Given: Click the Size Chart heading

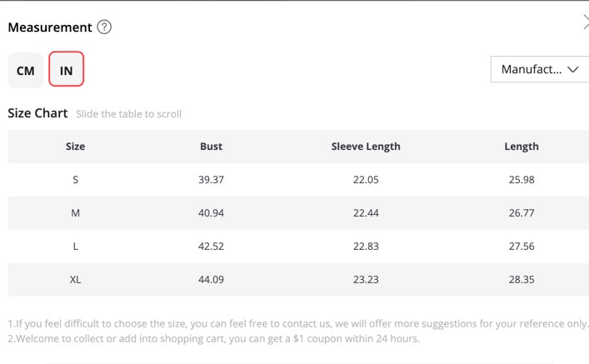Looking at the screenshot, I should click(37, 113).
